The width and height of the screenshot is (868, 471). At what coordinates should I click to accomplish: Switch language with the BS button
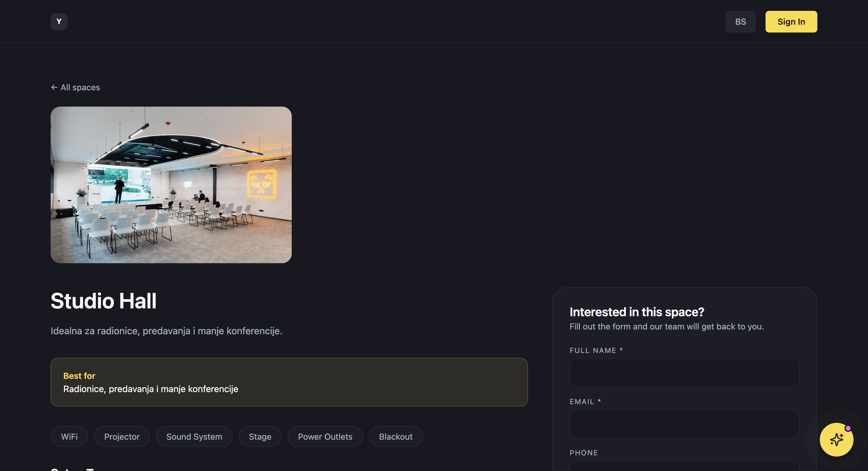[x=740, y=22]
